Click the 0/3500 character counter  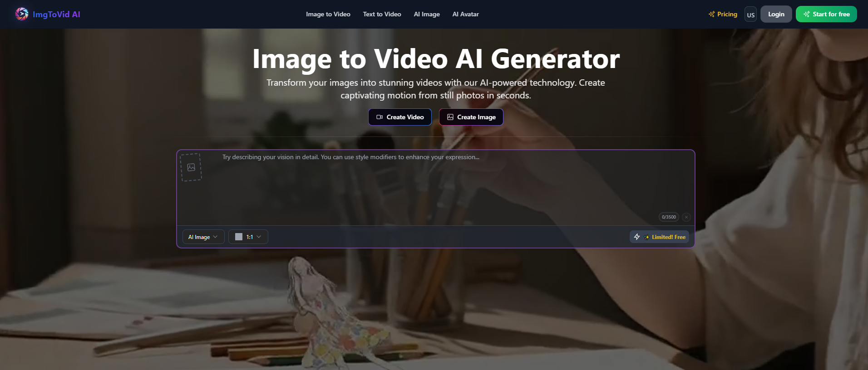tap(668, 217)
